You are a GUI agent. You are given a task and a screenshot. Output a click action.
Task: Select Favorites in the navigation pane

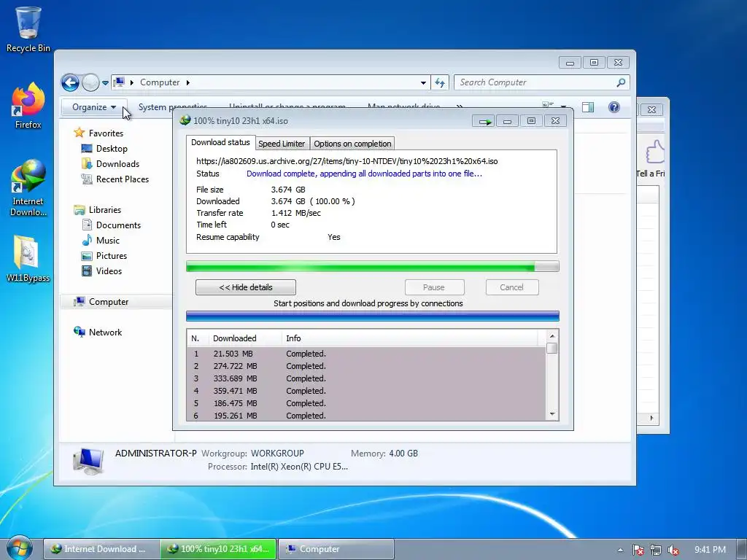(106, 133)
